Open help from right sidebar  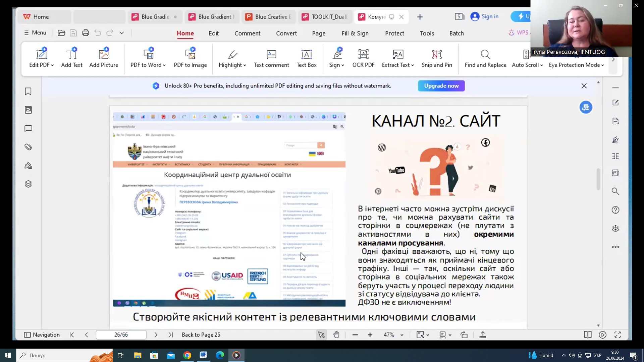click(x=615, y=210)
